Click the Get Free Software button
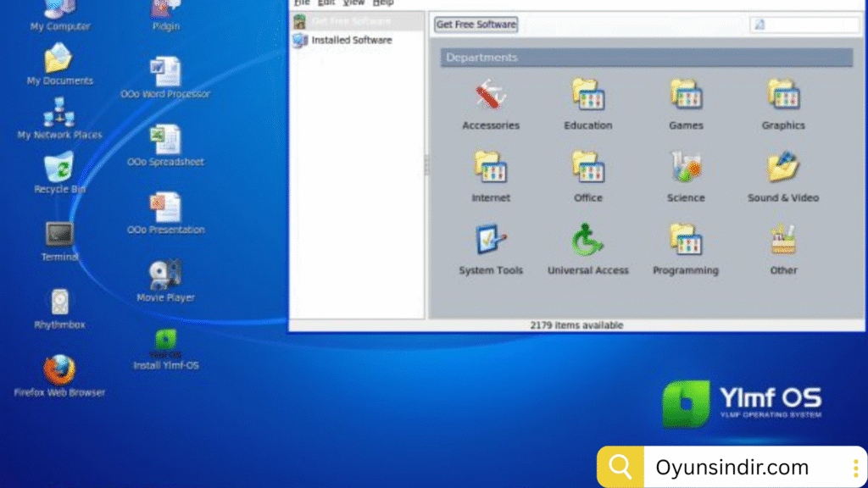Screen dimensions: 868x488 tap(476, 25)
